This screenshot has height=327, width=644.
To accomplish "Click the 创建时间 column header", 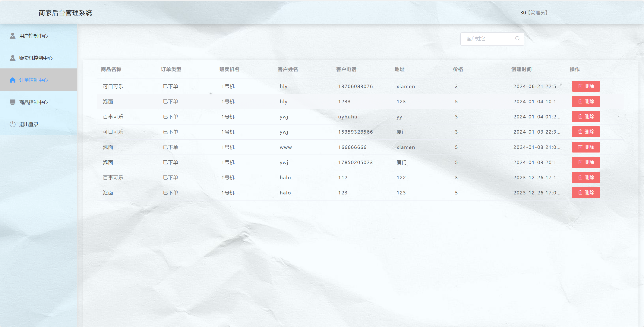I will 521,69.
